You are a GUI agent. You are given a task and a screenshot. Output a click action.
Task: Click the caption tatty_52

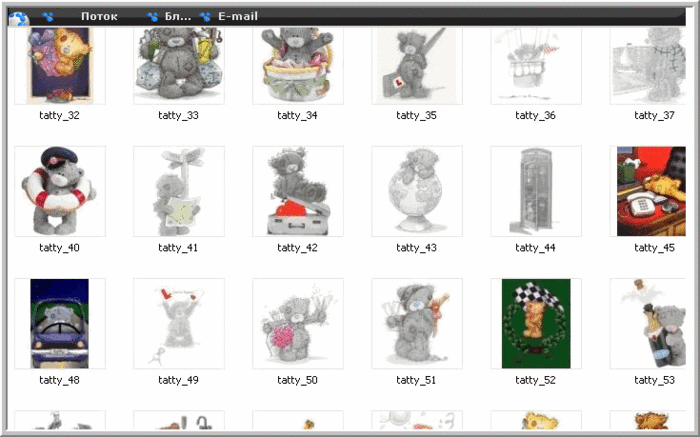tap(535, 380)
